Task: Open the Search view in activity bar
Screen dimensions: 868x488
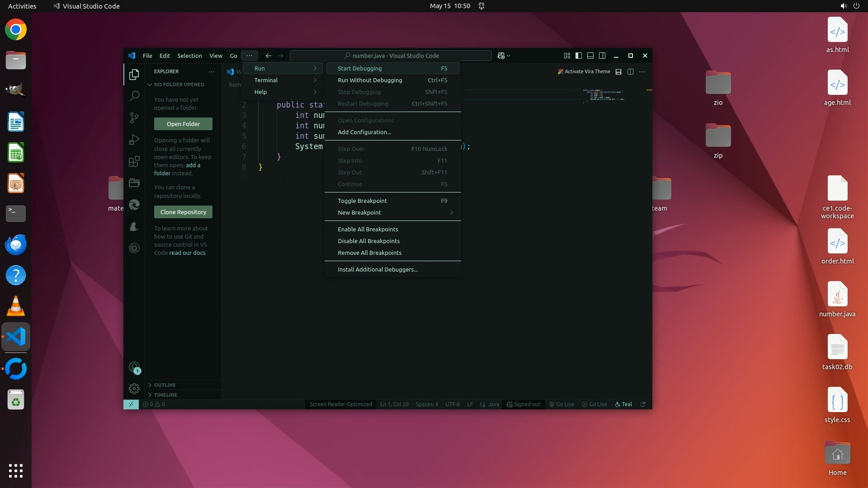Action: (x=134, y=96)
